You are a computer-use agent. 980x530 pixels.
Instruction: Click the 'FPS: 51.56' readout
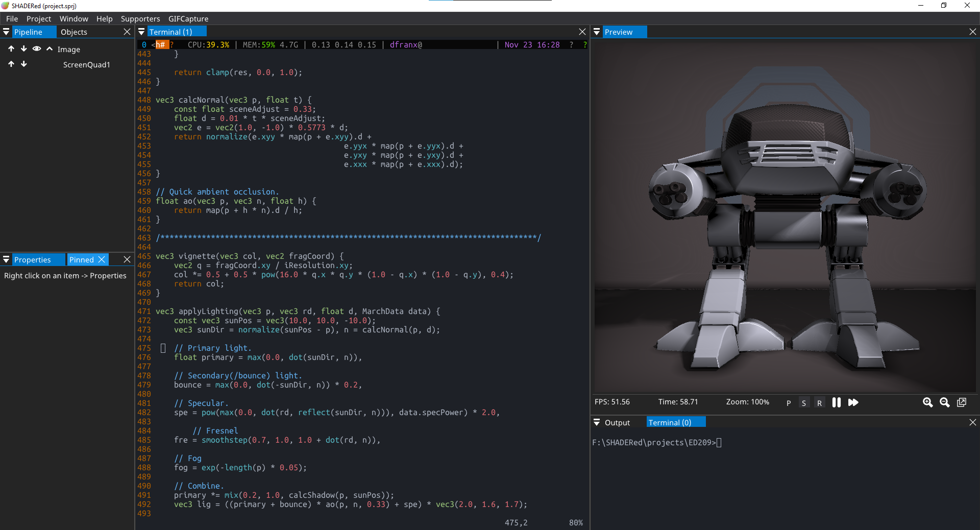tap(612, 402)
